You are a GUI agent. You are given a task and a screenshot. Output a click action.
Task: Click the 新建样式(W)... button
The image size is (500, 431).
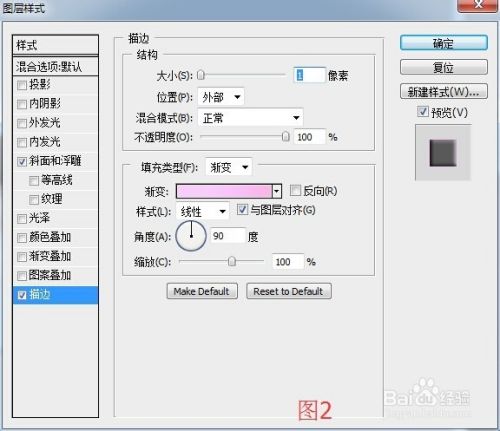point(444,91)
